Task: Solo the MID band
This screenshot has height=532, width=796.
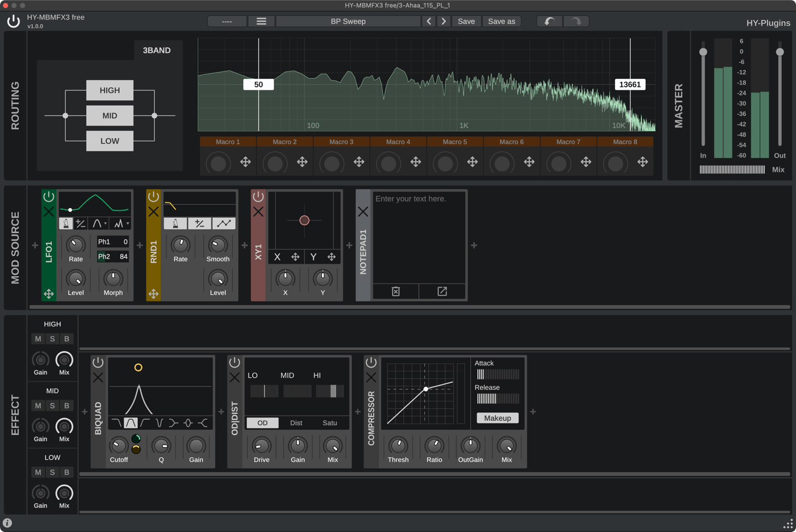Action: click(52, 406)
